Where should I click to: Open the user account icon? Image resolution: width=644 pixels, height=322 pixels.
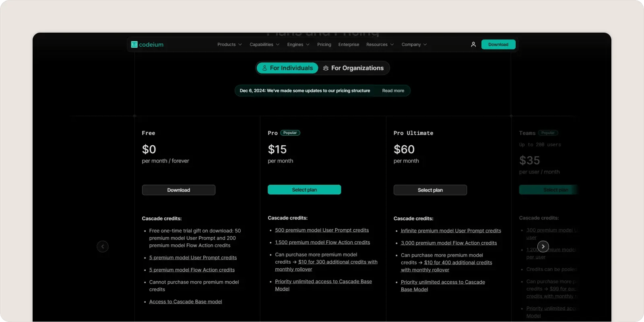point(473,45)
